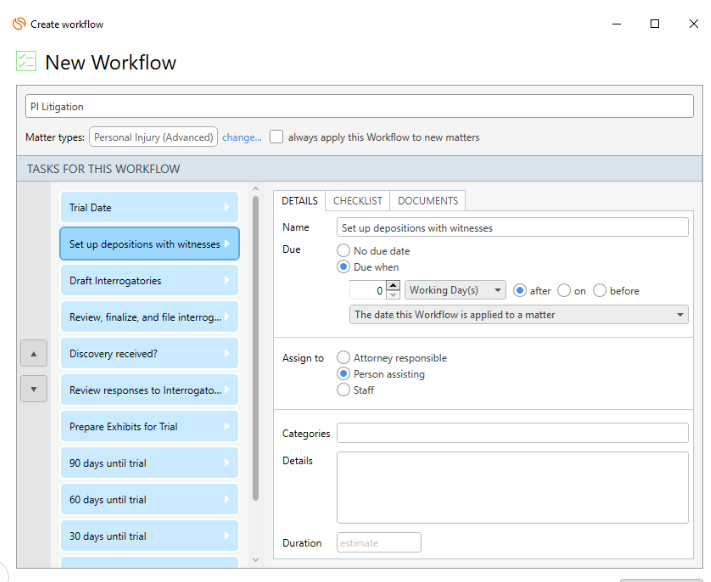Viewport: 711px width, 582px height.
Task: Choose the before radio button
Action: point(599,291)
